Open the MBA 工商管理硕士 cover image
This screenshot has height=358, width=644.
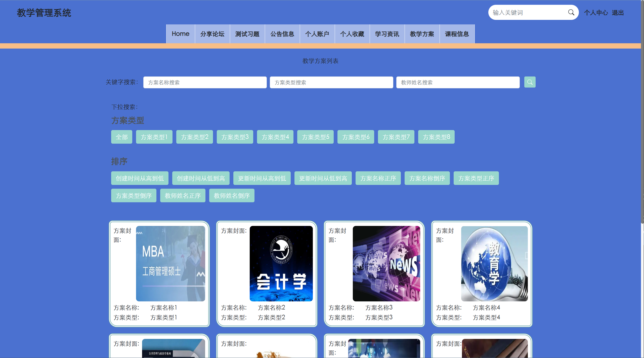coord(170,263)
